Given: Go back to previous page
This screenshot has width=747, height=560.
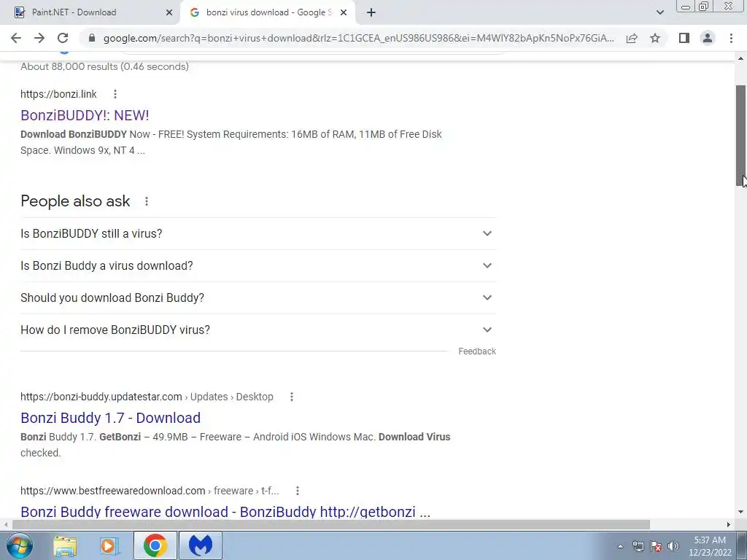Looking at the screenshot, I should tap(16, 38).
